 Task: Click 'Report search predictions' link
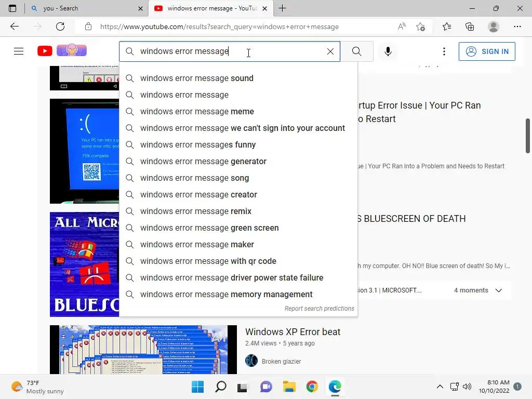(x=319, y=309)
